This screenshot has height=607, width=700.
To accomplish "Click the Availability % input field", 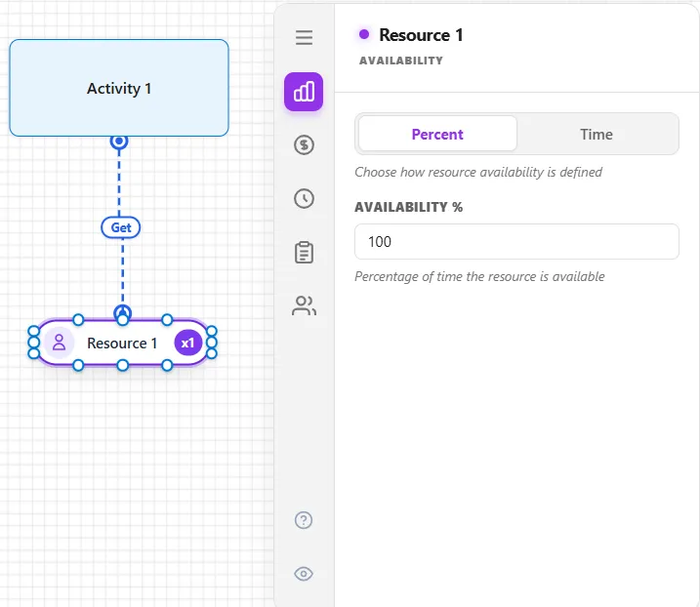I will (516, 241).
